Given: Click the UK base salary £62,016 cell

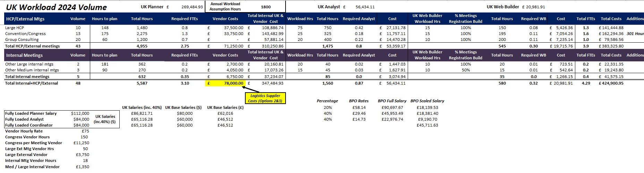Looking at the screenshot, I should (x=225, y=113).
